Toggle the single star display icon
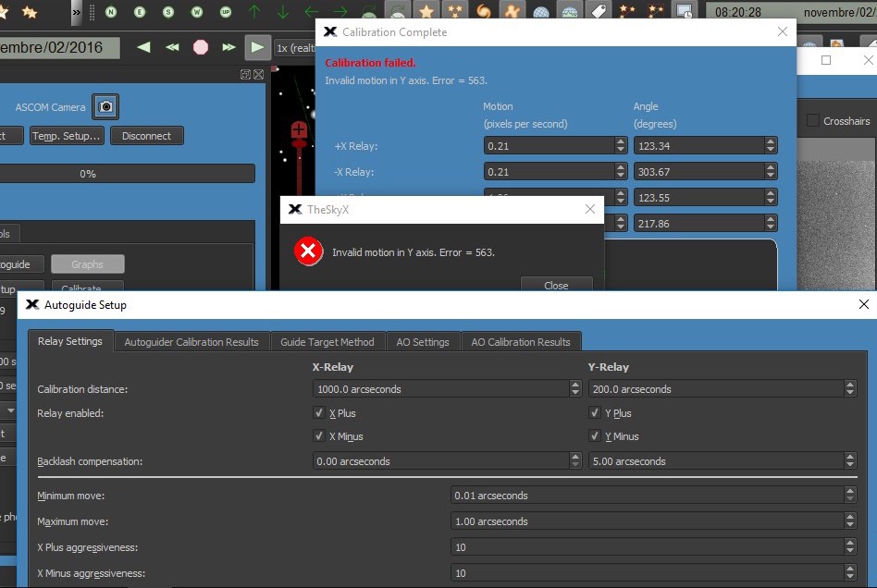 click(426, 10)
